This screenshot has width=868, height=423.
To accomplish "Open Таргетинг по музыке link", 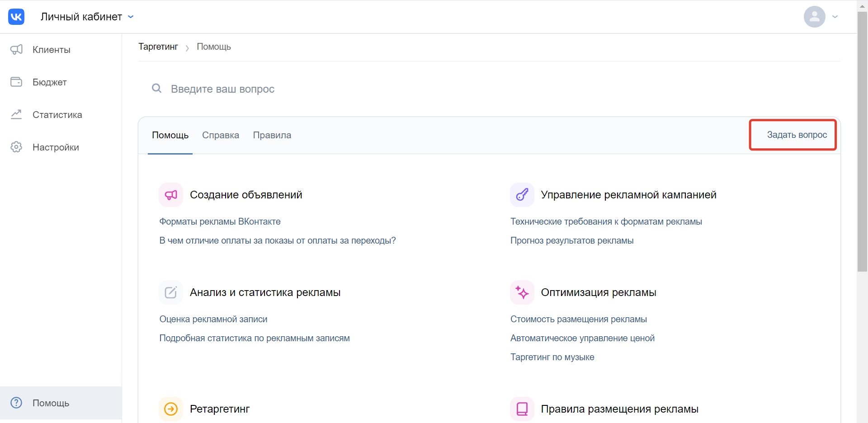I will [552, 357].
